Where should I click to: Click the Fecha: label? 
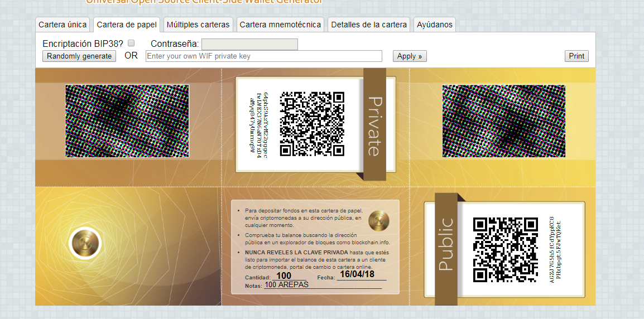coord(326,278)
